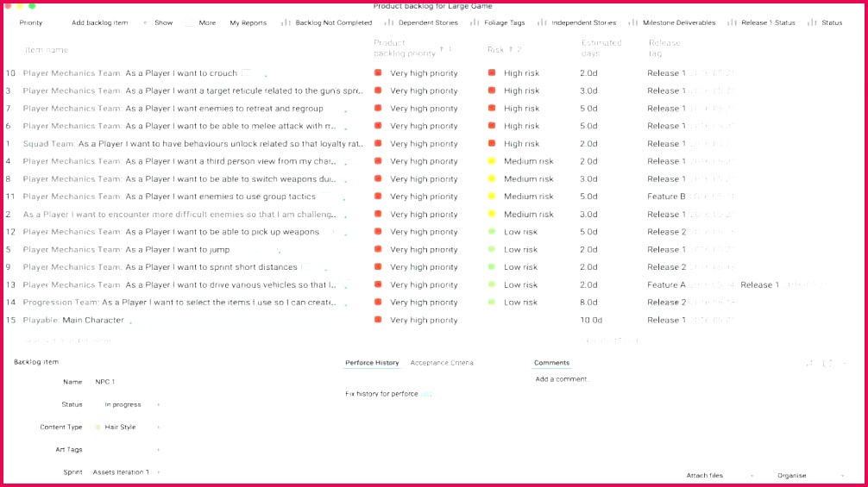Open the Dependent Stories report chart icon

point(389,22)
